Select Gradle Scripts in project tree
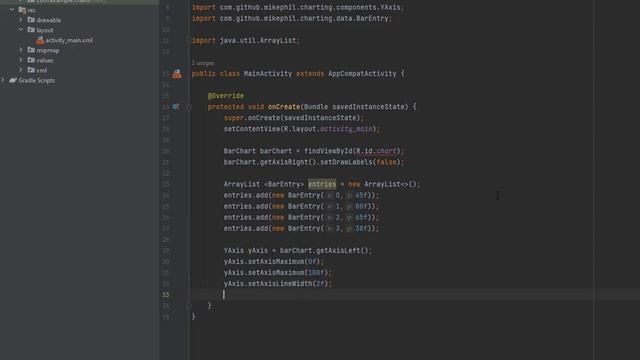 (37, 80)
